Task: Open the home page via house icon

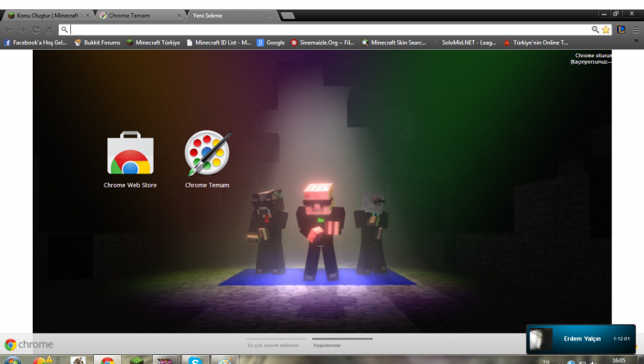Action: 50,29
